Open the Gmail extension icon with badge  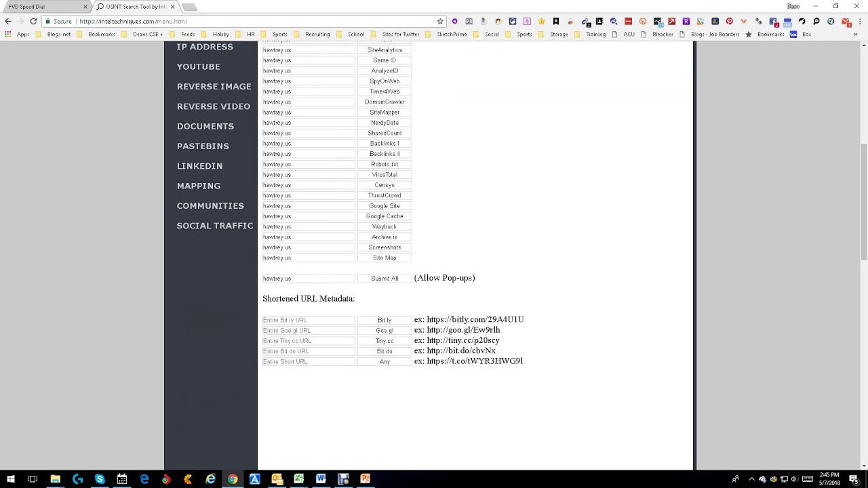click(845, 21)
